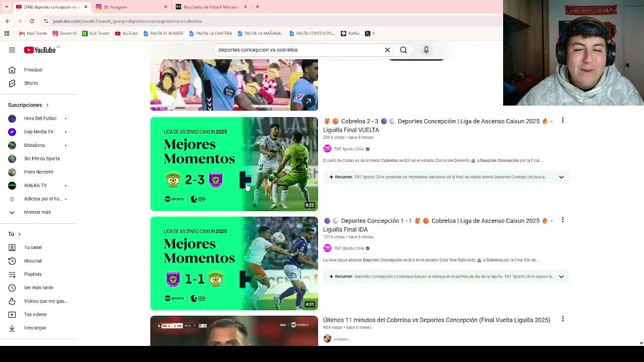Open Ver más tarde list
The image size is (644, 362).
[39, 288]
